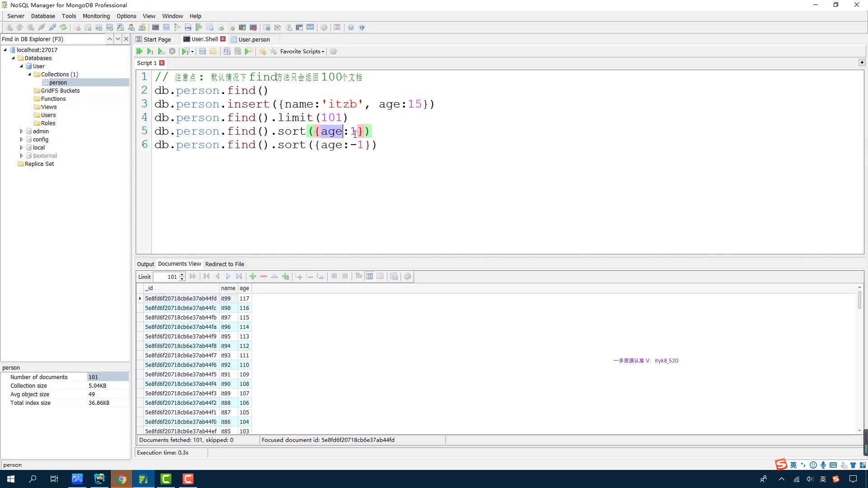
Task: Click the green plus Add document icon
Action: point(253,277)
